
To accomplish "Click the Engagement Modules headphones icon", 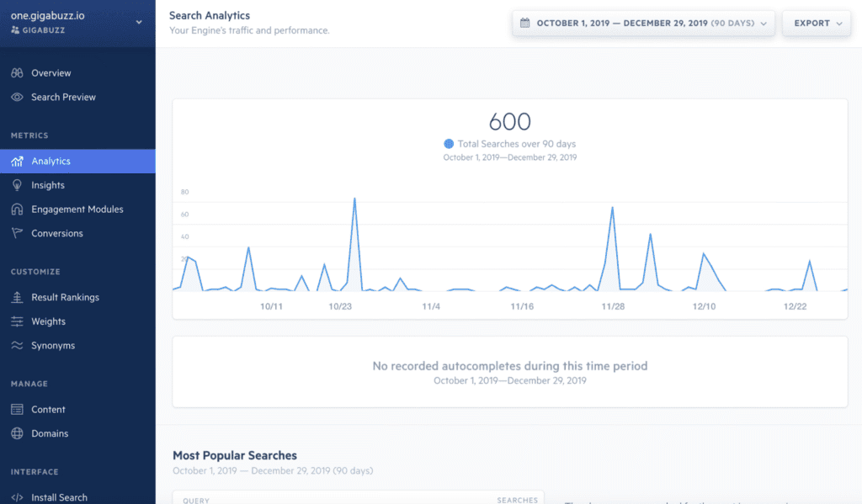I will [x=16, y=210].
